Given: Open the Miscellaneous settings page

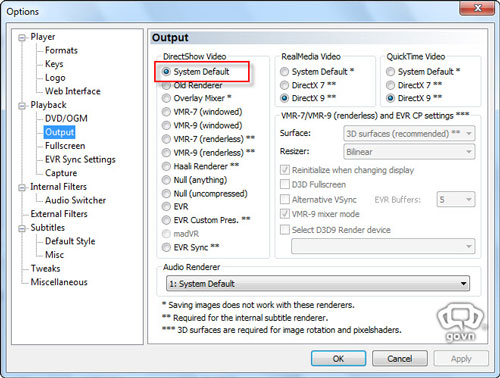Looking at the screenshot, I should pos(59,282).
